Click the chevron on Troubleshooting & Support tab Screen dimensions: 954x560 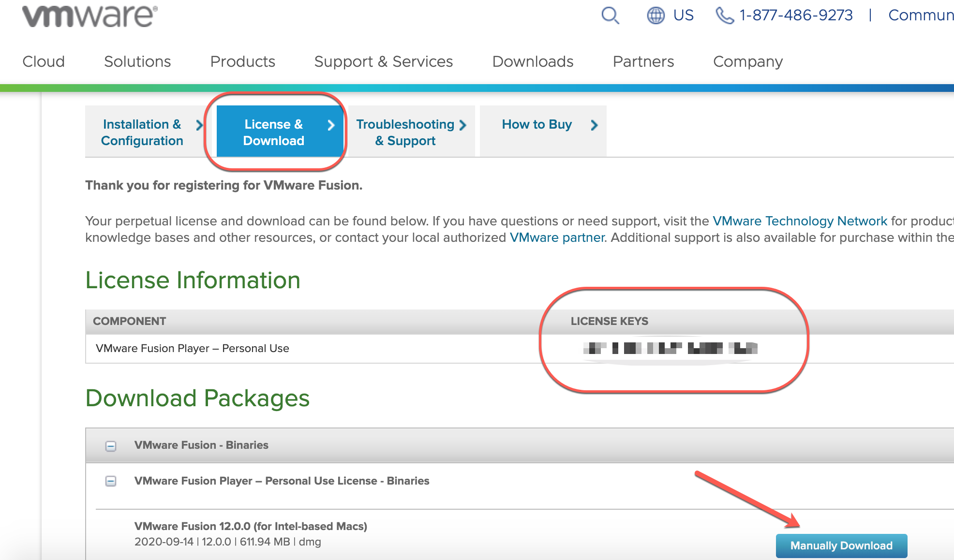(x=463, y=125)
